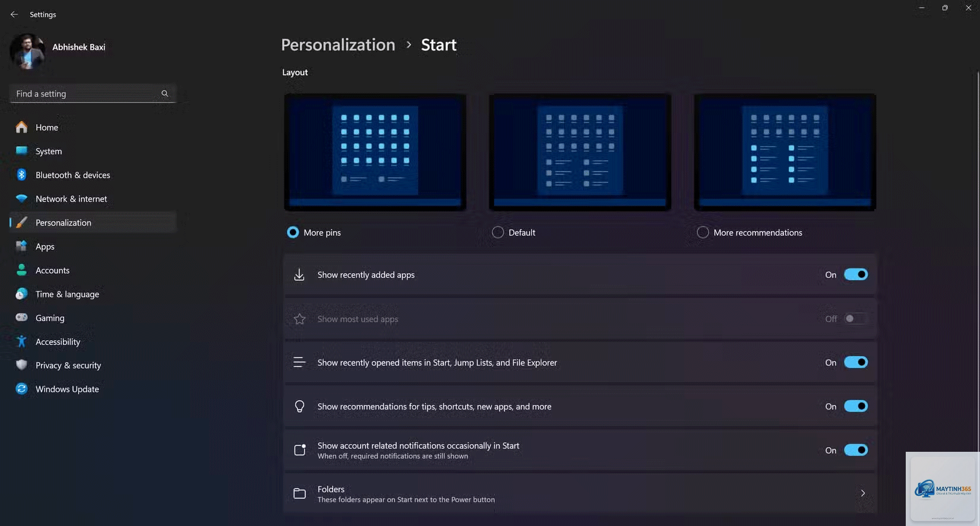This screenshot has width=980, height=526.
Task: Click the Home house icon
Action: pyautogui.click(x=21, y=127)
